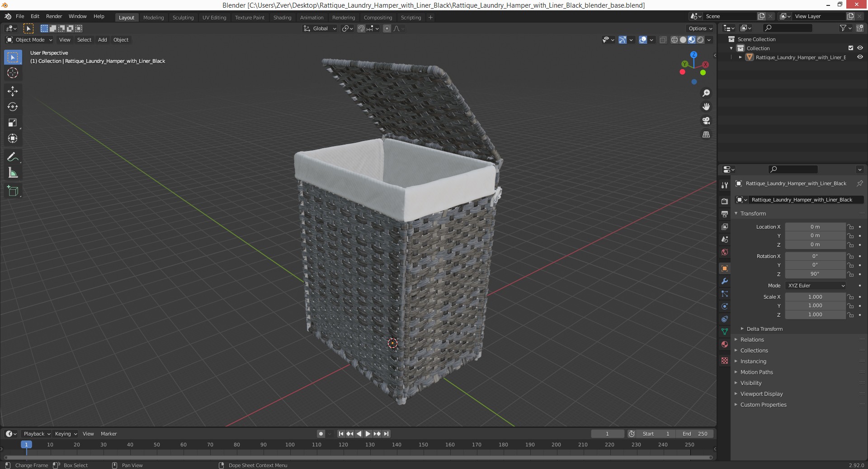This screenshot has width=868, height=469.
Task: Play the animation forward
Action: point(368,434)
